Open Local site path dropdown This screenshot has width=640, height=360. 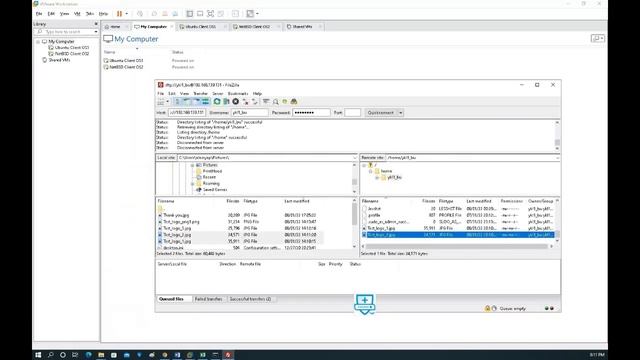pyautogui.click(x=354, y=158)
